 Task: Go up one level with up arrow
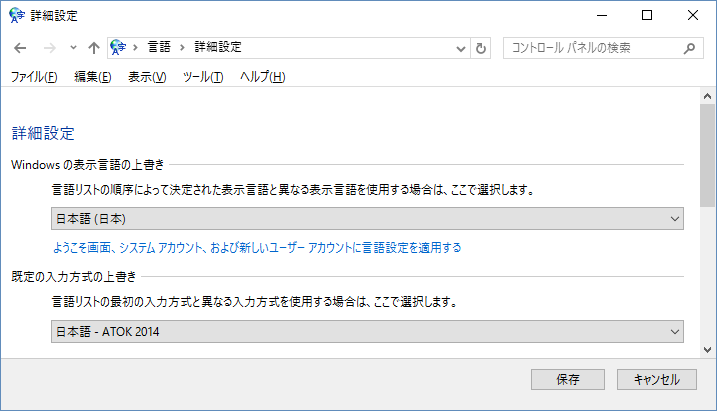[x=94, y=47]
